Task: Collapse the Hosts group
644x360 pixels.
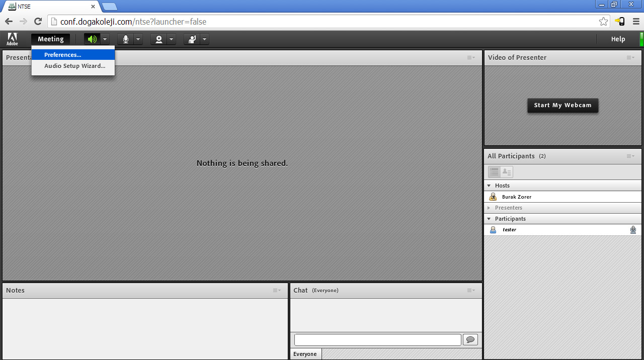Action: tap(489, 186)
